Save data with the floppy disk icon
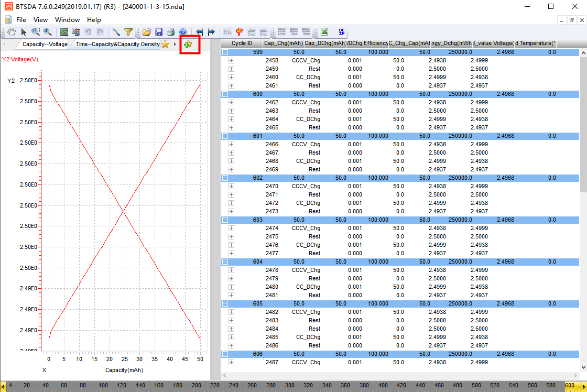This screenshot has width=587, height=392. [x=159, y=32]
